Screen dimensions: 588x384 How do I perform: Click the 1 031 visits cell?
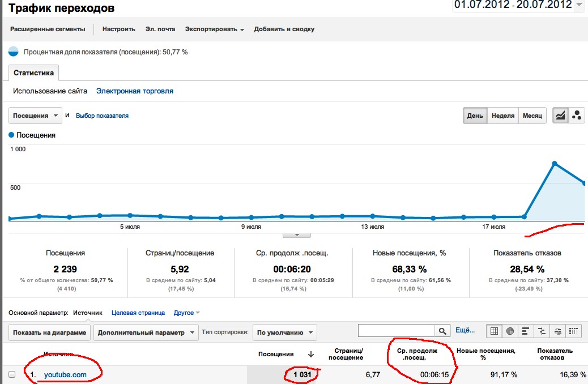pos(302,374)
